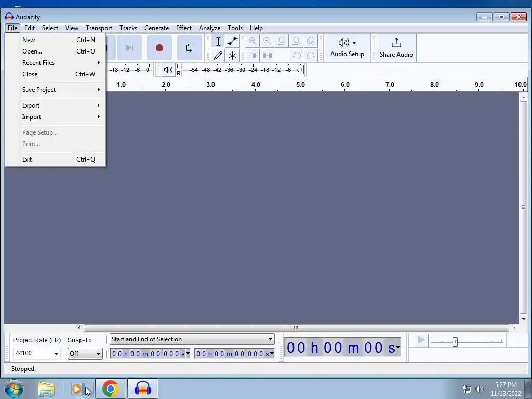Click the horizontal scrollbar left arrow

(x=79, y=328)
